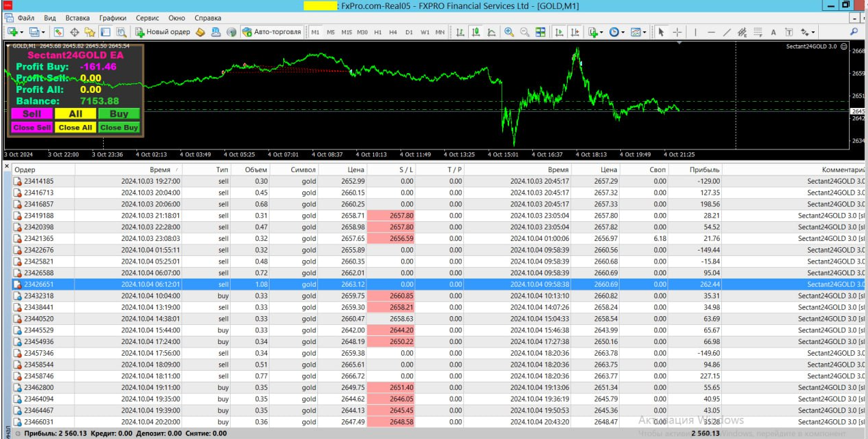
Task: Open the MetaEditor yellow diamond icon
Action: point(200,32)
